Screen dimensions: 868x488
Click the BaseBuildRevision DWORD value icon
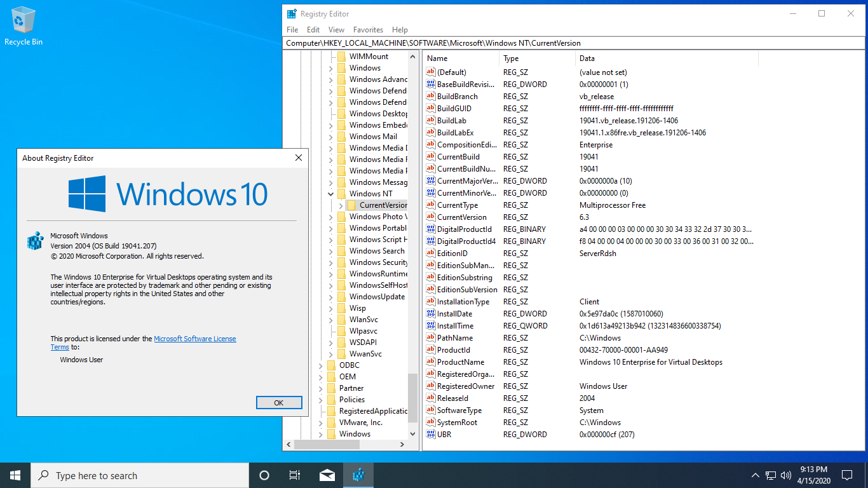[x=431, y=85]
